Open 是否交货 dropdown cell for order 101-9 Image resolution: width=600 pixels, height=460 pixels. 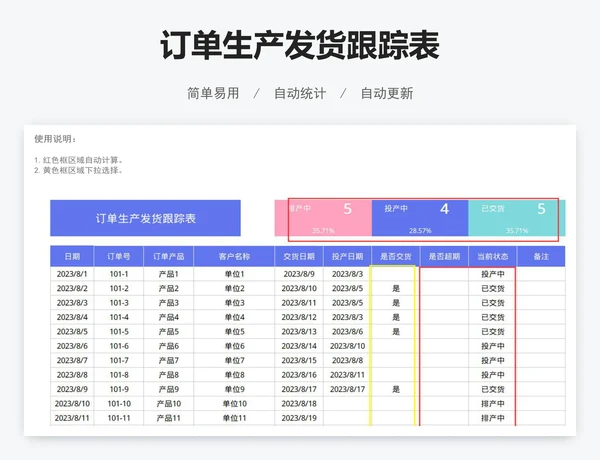pyautogui.click(x=396, y=390)
